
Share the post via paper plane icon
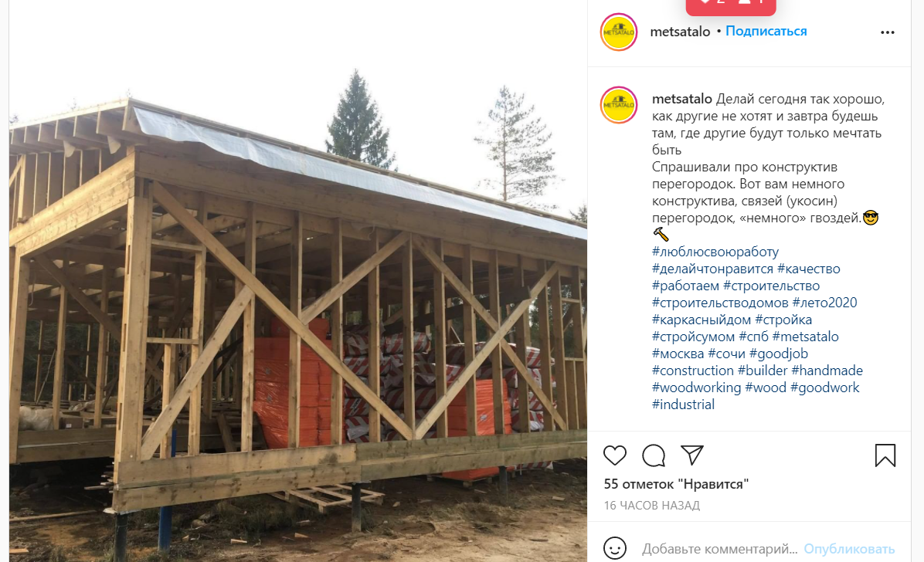(691, 455)
